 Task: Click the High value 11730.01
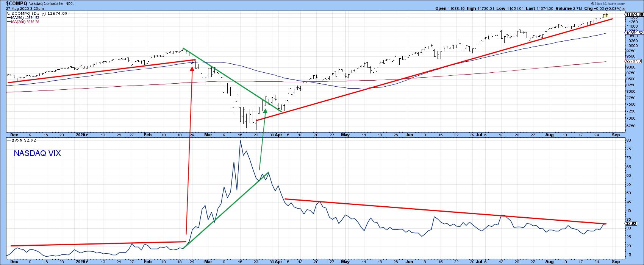point(486,8)
